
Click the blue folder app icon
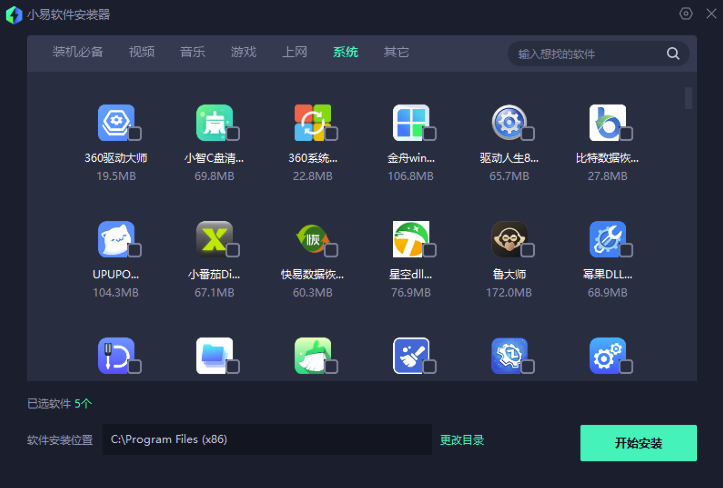click(214, 356)
